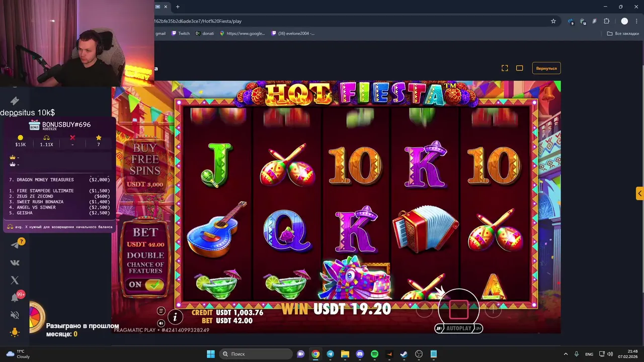Click the blue guitar symbol
This screenshot has height=362, width=644.
tap(217, 229)
